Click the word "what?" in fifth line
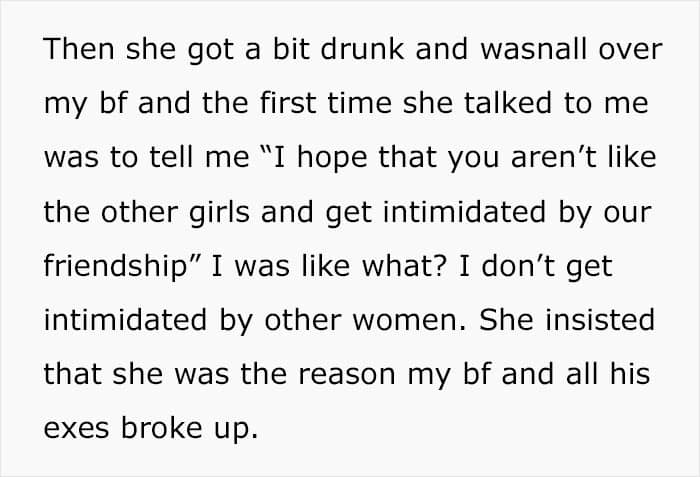Image resolution: width=700 pixels, height=477 pixels. point(404,265)
